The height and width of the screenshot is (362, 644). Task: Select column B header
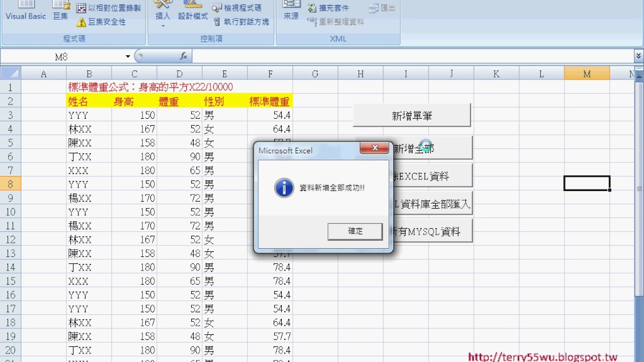click(x=89, y=74)
